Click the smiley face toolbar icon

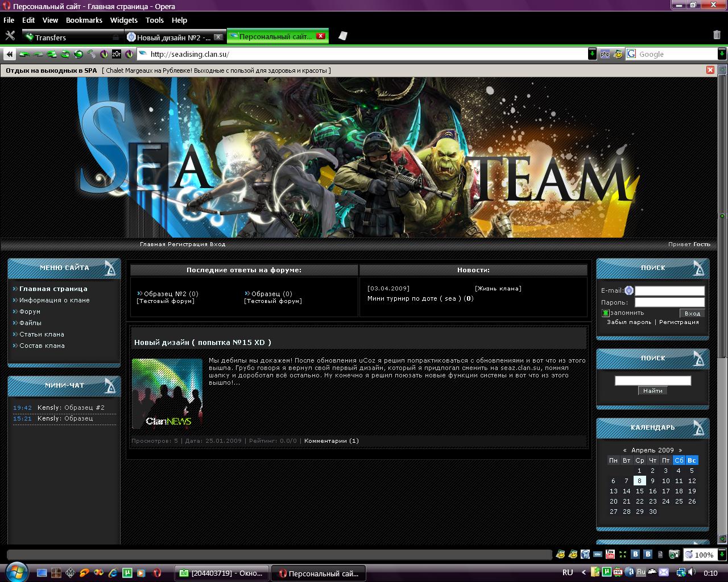[618, 55]
